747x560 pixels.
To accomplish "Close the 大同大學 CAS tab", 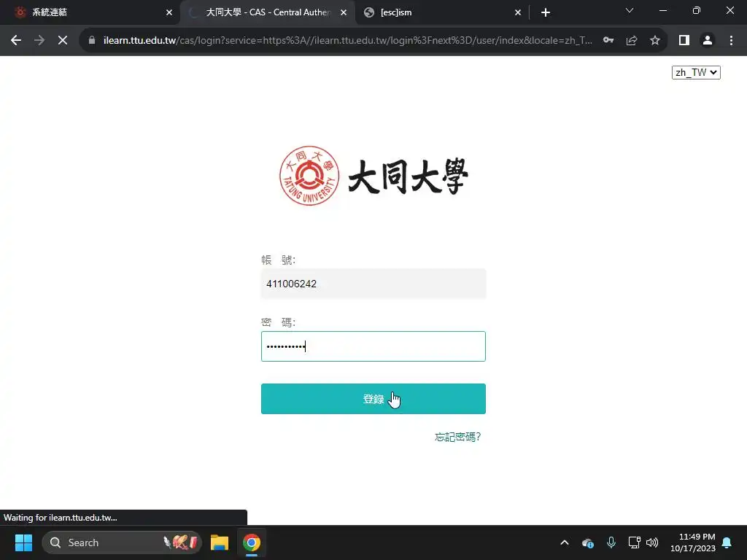I will [344, 12].
